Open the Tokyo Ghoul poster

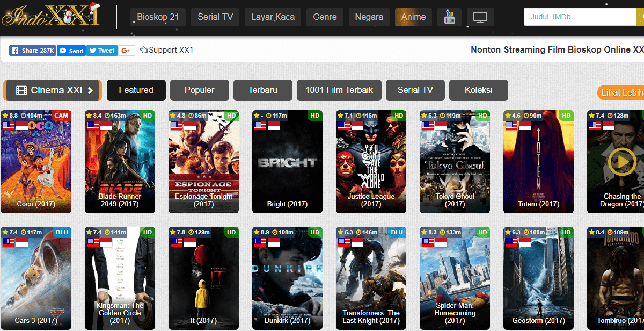[455, 162]
